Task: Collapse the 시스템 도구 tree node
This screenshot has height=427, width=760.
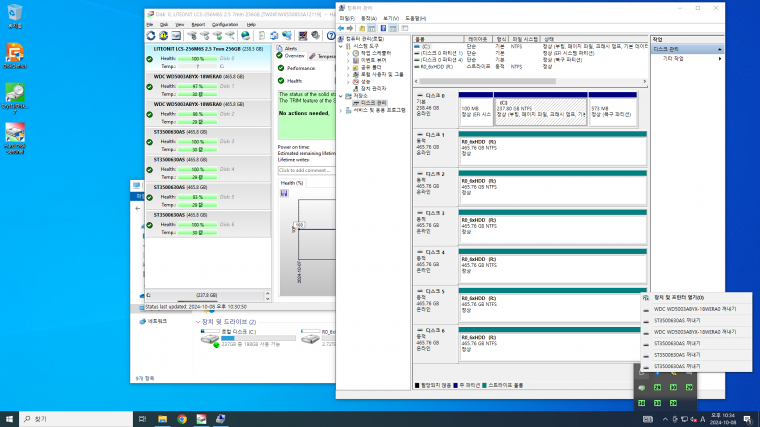Action: pyautogui.click(x=341, y=47)
